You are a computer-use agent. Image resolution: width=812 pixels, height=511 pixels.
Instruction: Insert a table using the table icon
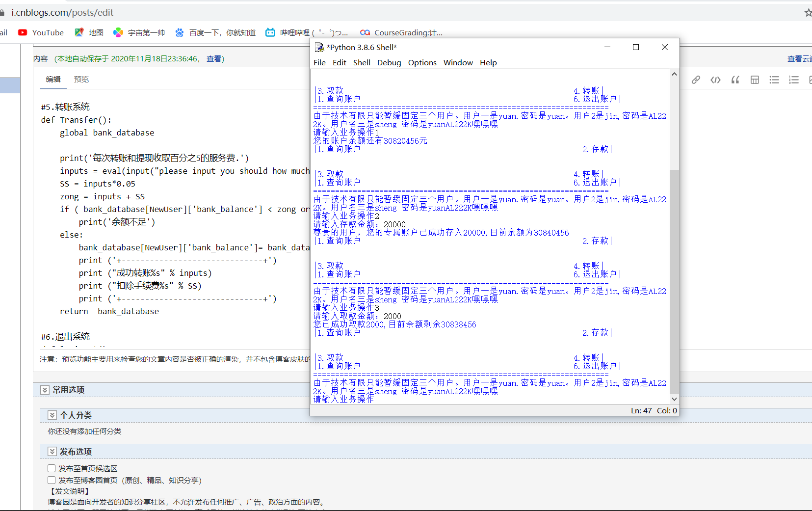755,80
